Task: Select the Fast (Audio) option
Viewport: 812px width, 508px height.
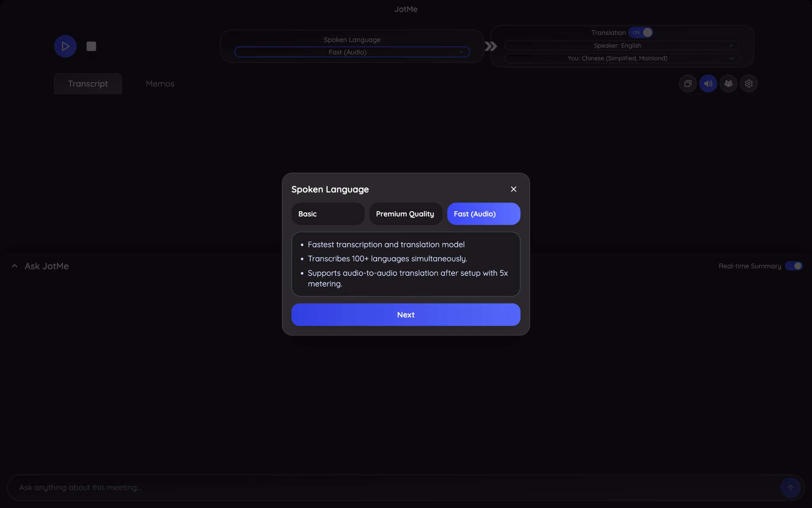Action: 484,214
